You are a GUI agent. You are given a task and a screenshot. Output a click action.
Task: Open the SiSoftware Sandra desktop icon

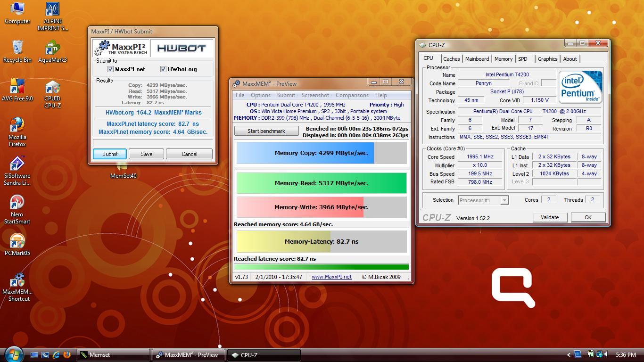pos(17,171)
